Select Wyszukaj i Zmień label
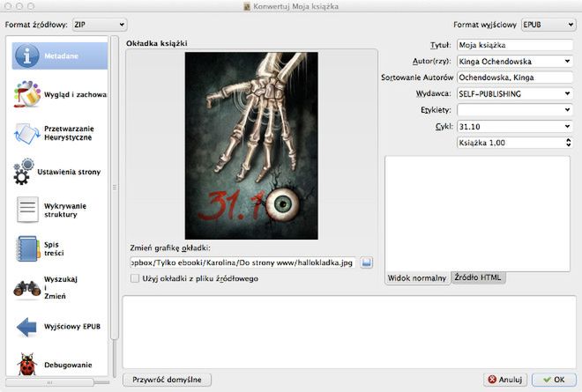This screenshot has width=582, height=392. 61,288
